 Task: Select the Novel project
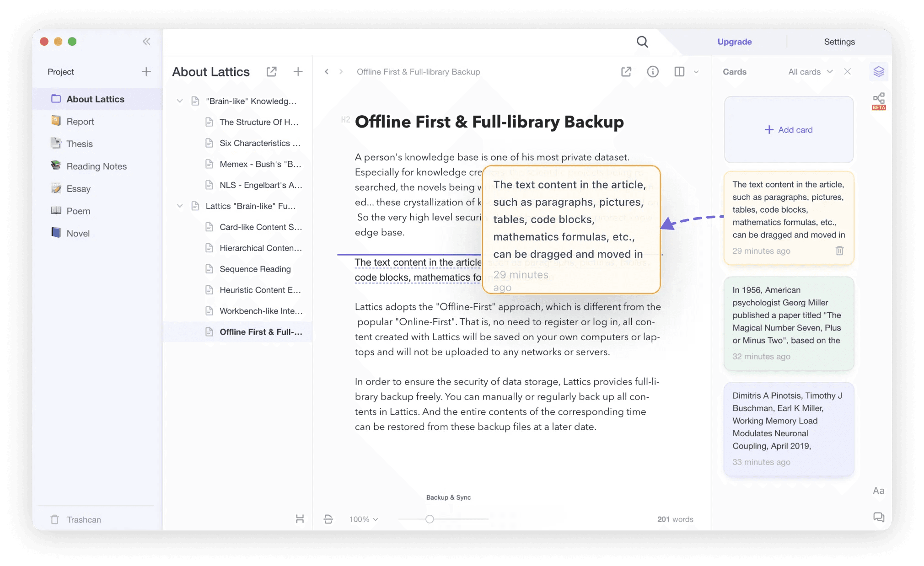point(97,233)
